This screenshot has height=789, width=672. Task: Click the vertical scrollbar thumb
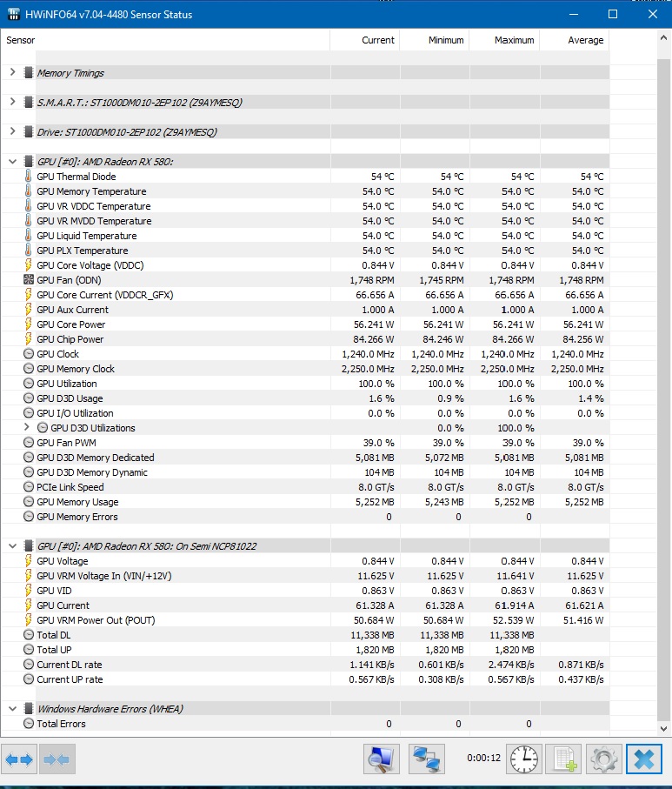[663, 388]
